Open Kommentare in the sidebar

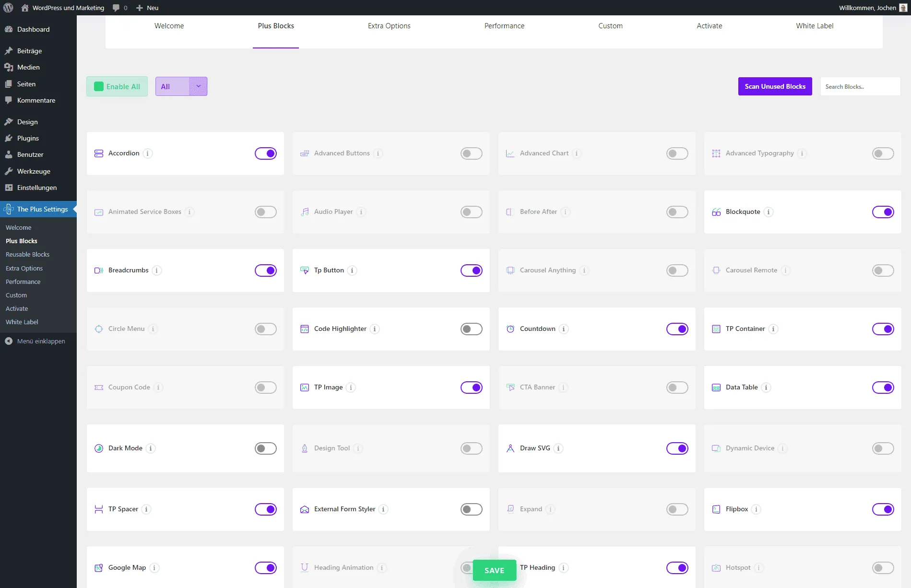click(38, 100)
